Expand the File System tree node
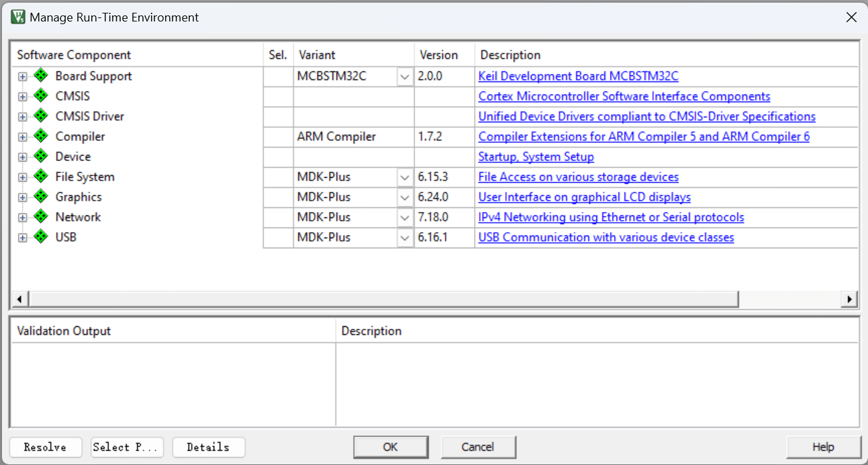Image resolution: width=868 pixels, height=465 pixels. (23, 177)
